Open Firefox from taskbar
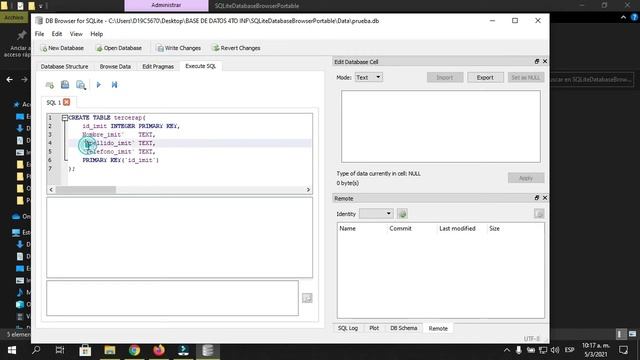640x360 pixels. tap(159, 350)
